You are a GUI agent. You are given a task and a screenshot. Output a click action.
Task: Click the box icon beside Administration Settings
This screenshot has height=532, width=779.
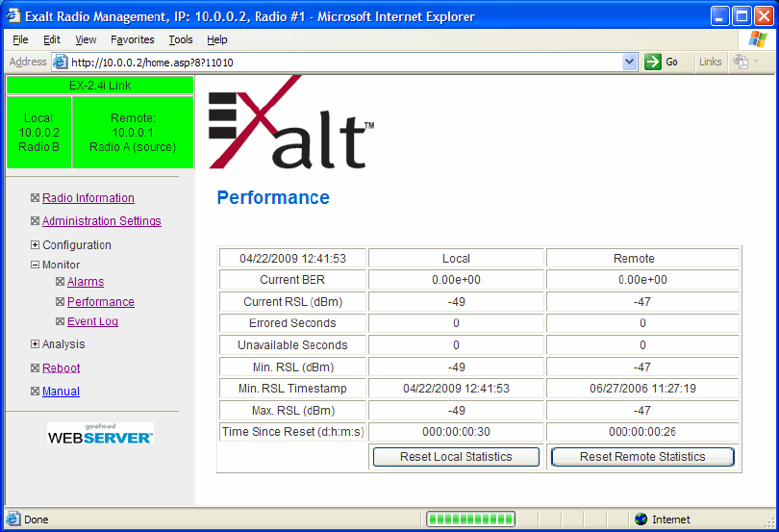click(35, 220)
